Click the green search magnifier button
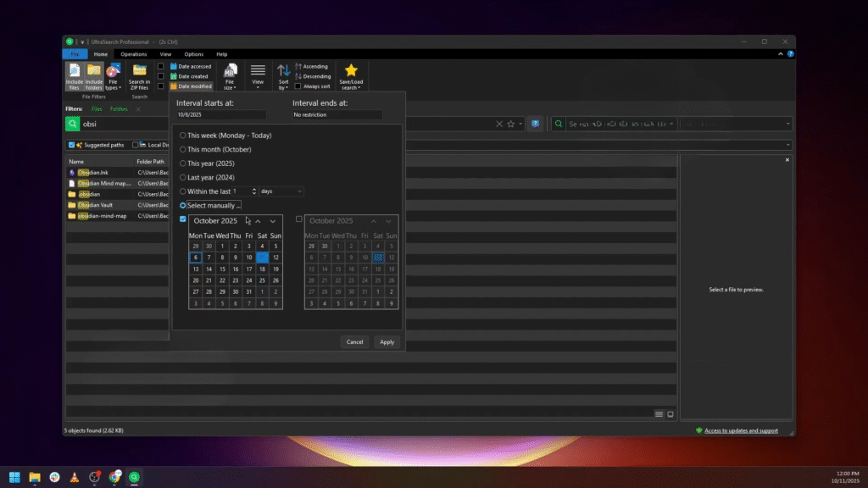This screenshot has width=868, height=488. [x=74, y=124]
